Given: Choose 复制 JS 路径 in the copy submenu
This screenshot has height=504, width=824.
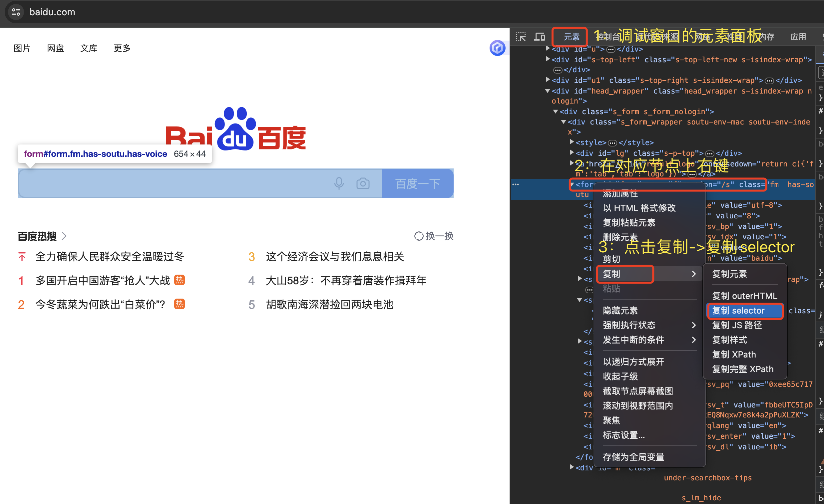Looking at the screenshot, I should [745, 325].
